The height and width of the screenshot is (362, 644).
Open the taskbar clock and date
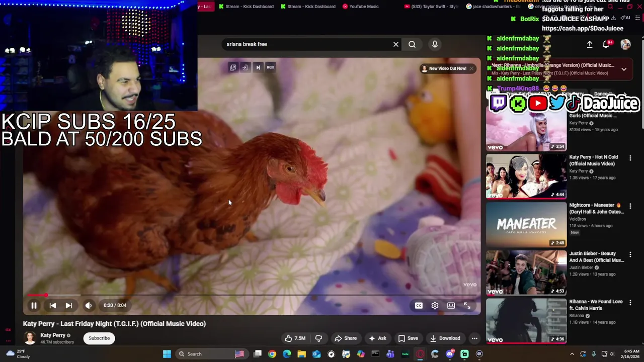point(631,354)
